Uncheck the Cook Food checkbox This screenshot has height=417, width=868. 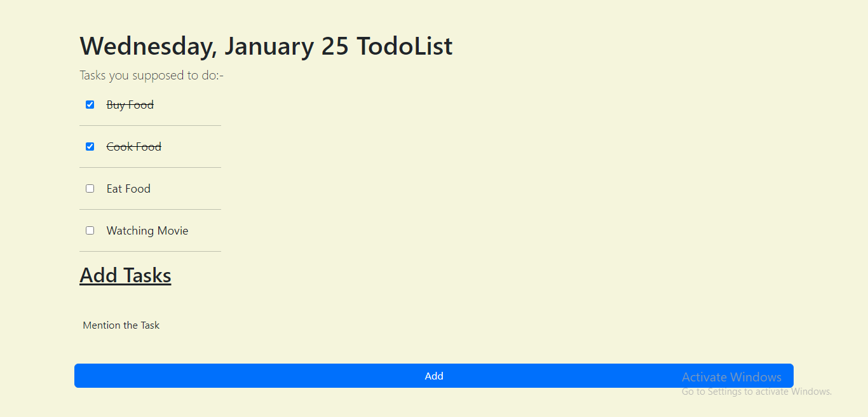click(x=90, y=147)
